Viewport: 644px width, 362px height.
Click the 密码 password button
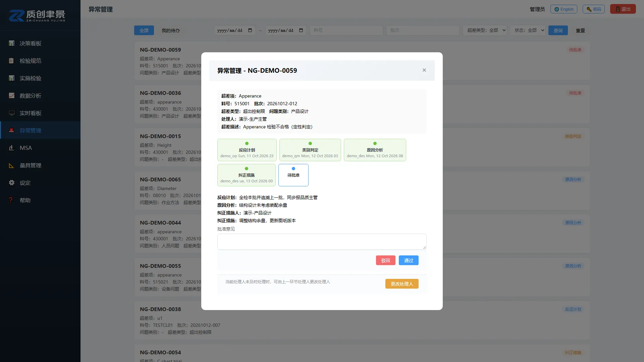[594, 9]
